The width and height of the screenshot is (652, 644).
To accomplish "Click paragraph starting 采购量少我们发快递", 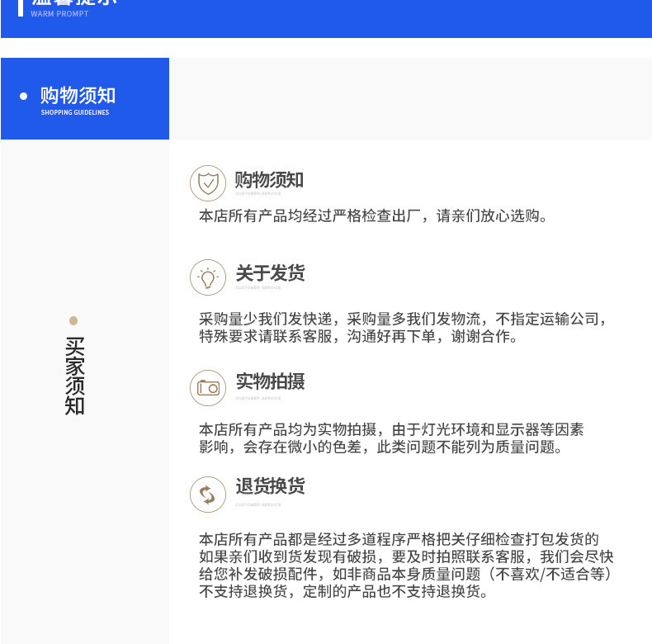I will coord(403,328).
